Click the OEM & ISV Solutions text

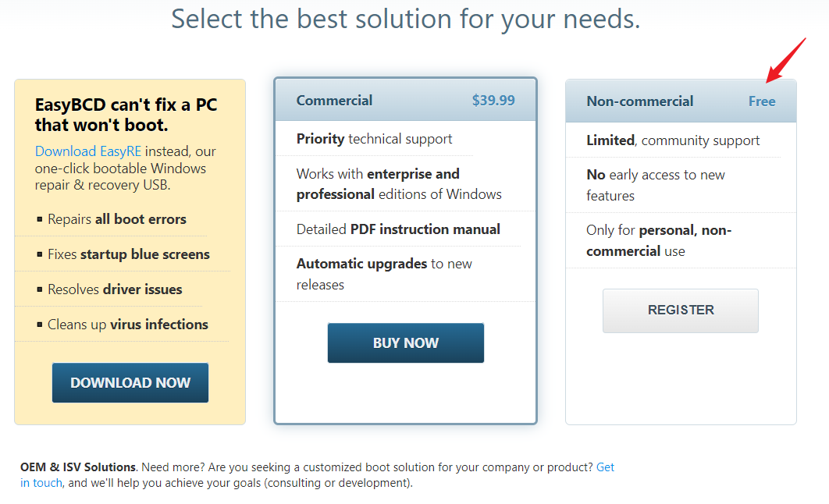(78, 467)
